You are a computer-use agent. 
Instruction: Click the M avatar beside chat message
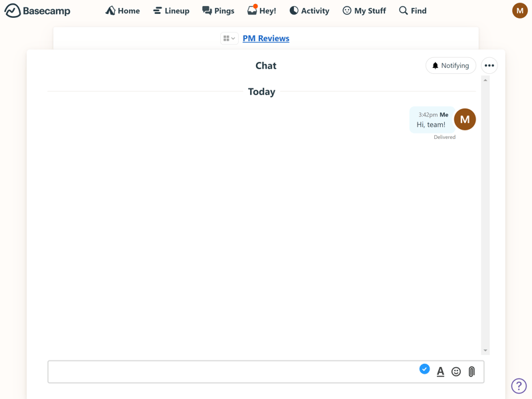[x=465, y=120]
